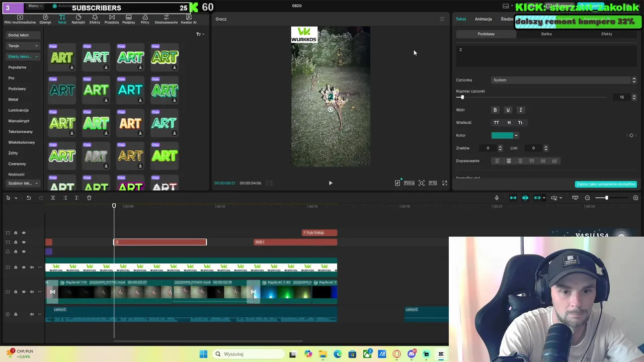
Task: Delete the selected clip with trash icon
Action: [89, 198]
